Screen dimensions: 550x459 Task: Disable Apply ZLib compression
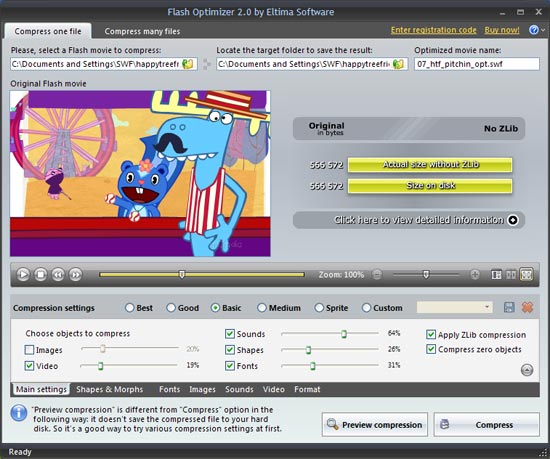(x=431, y=335)
